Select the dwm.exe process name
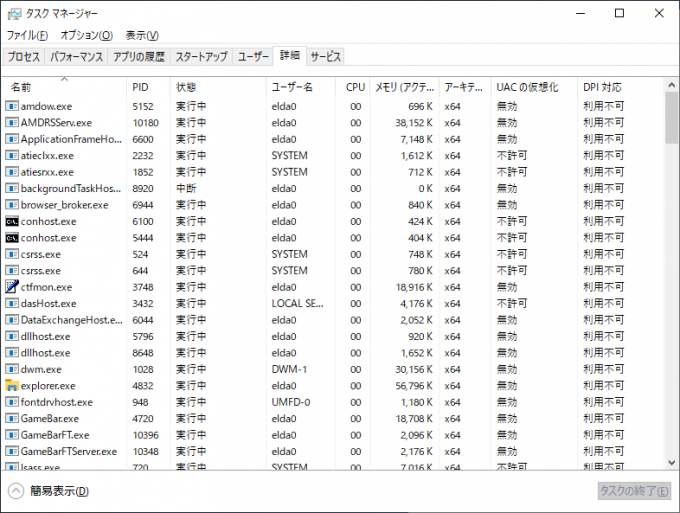Viewport: 680px width, 513px height. coord(41,369)
